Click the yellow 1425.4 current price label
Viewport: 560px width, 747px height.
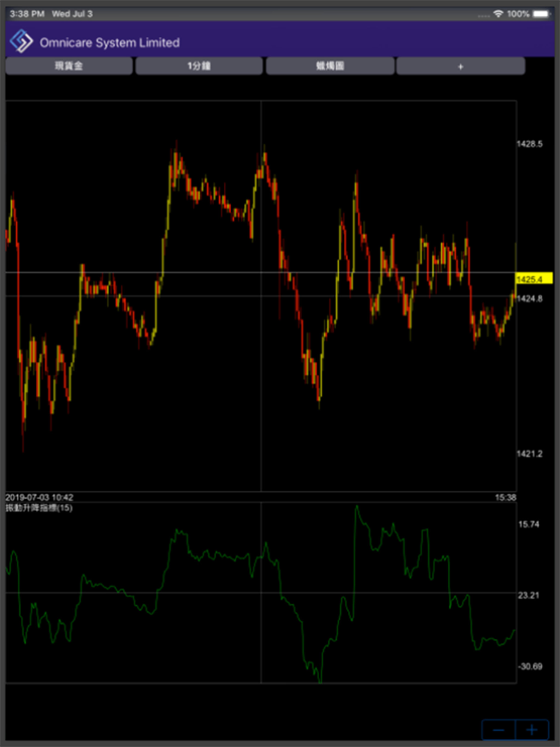coord(534,278)
